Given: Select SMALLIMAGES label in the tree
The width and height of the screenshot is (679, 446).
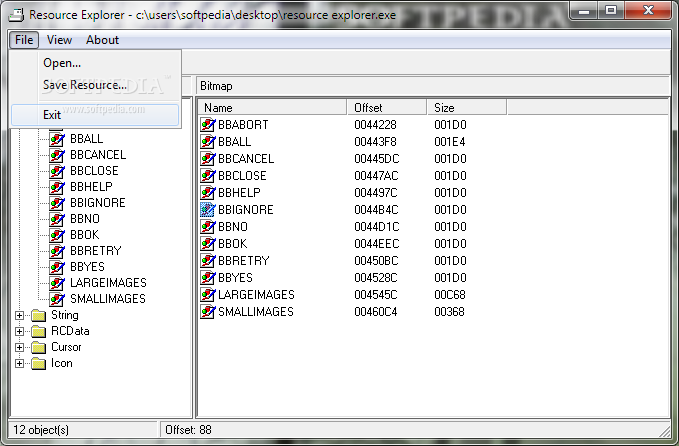Looking at the screenshot, I should (x=108, y=299).
